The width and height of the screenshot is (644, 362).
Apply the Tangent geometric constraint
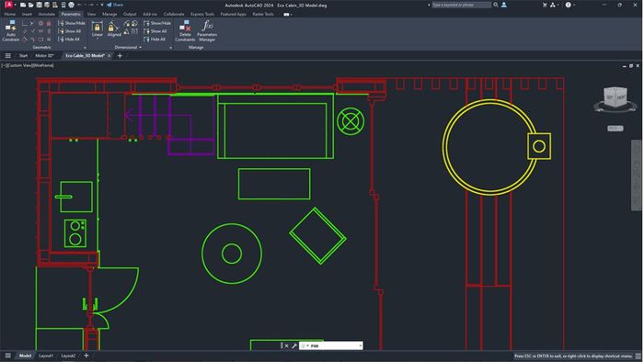tap(25, 40)
